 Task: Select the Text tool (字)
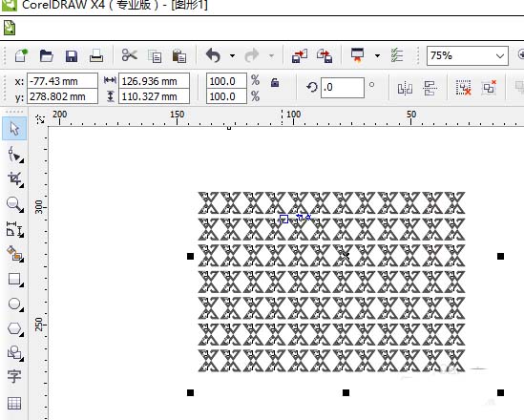(x=14, y=376)
